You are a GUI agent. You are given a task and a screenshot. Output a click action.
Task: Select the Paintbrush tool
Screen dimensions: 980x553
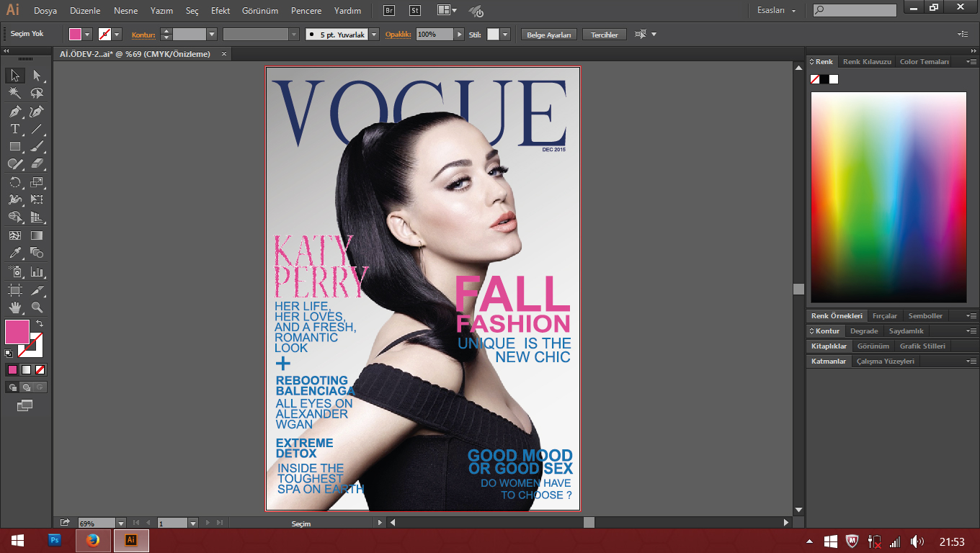(x=37, y=146)
